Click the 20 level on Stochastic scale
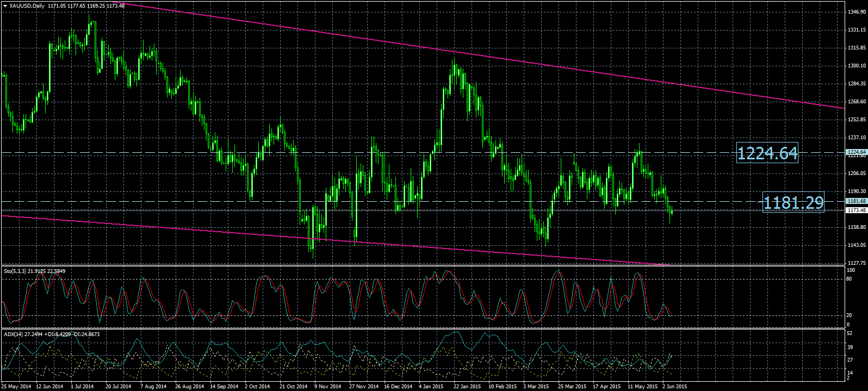 click(849, 315)
